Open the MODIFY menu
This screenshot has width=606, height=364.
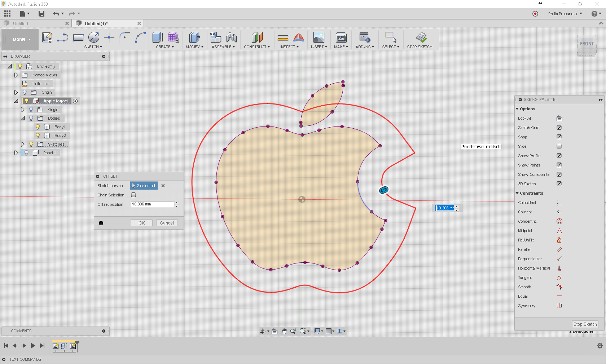194,47
